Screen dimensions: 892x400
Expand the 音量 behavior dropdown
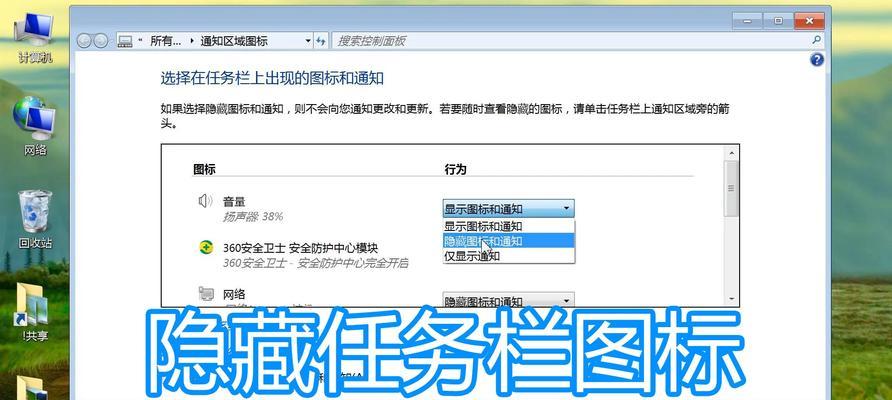point(509,208)
